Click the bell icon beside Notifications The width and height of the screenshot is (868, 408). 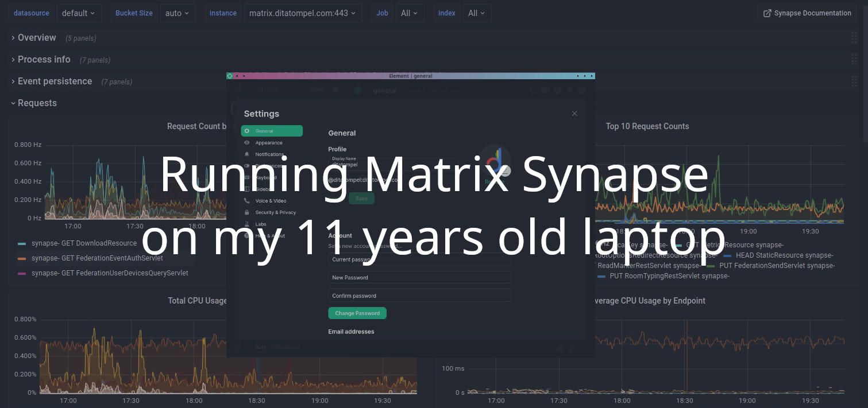[247, 154]
